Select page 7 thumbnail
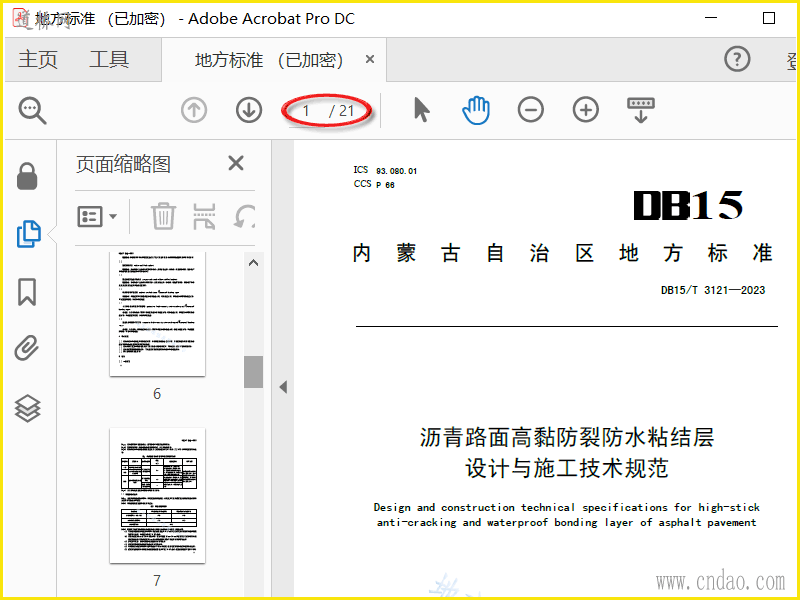Screen dimensions: 800x600 (x=157, y=495)
